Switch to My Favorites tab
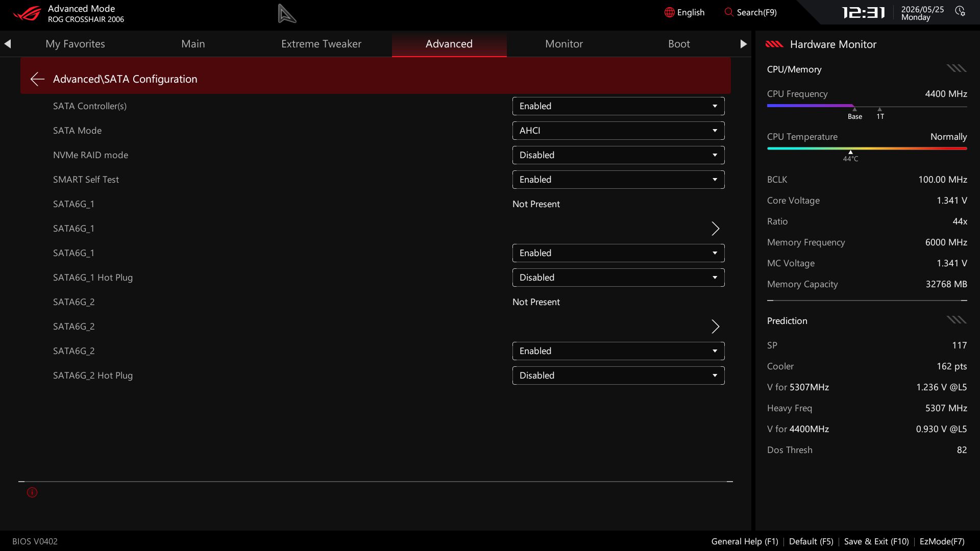This screenshot has width=980, height=551. pyautogui.click(x=75, y=44)
